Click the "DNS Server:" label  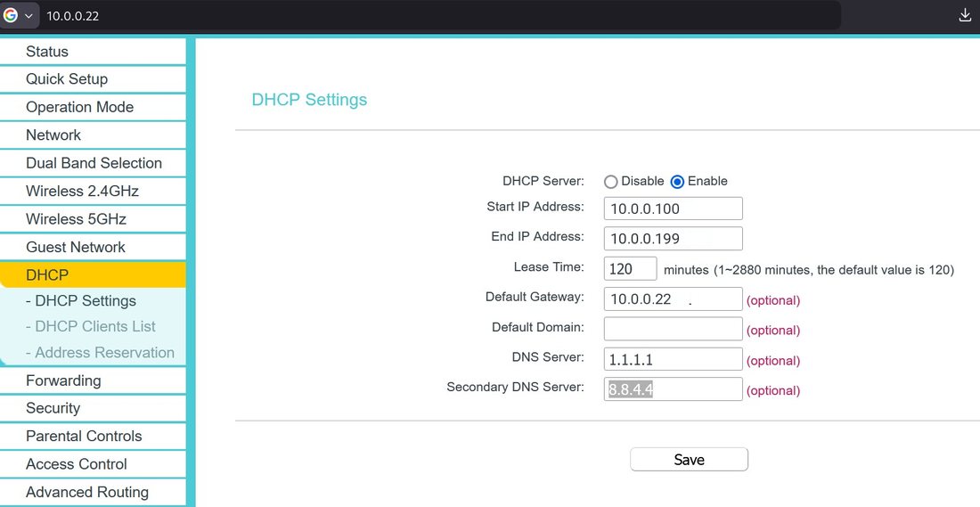(548, 357)
